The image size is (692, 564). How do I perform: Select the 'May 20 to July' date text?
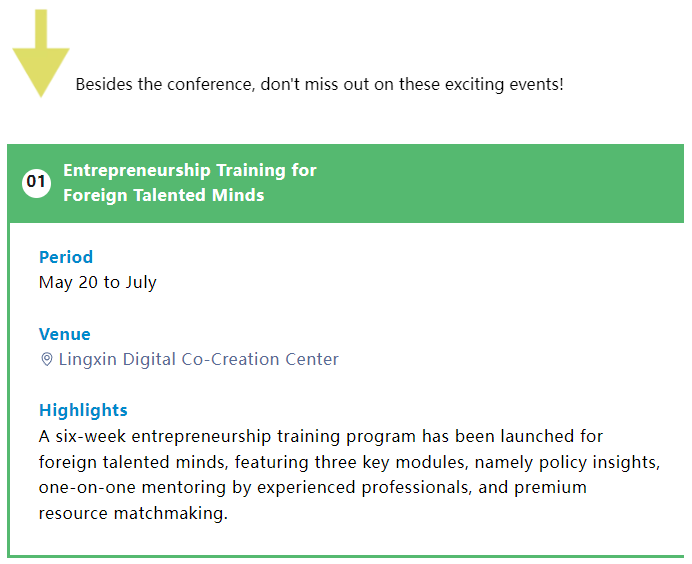click(x=98, y=282)
